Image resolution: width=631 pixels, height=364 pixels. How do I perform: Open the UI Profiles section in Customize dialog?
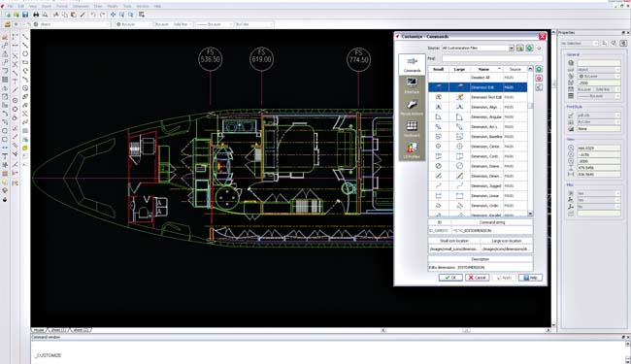[x=412, y=150]
